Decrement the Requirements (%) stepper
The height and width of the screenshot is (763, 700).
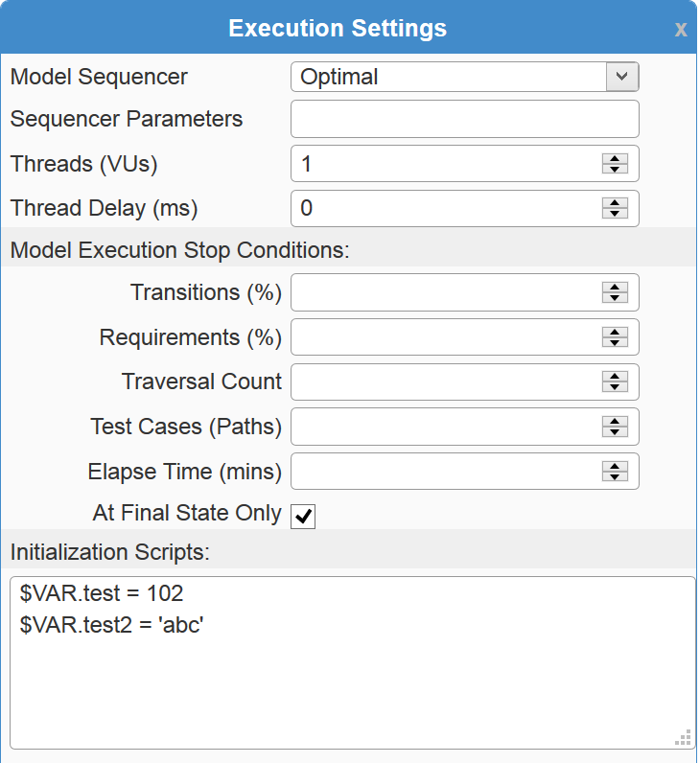point(615,342)
